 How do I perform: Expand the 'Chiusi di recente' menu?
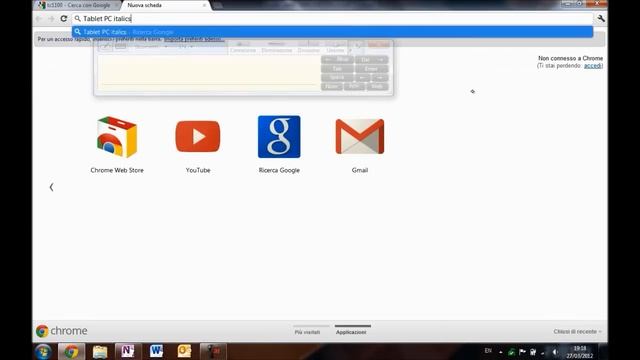tap(577, 331)
